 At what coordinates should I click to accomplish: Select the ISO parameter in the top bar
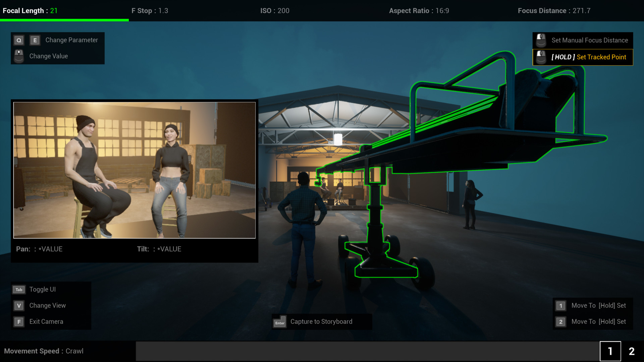click(x=274, y=11)
